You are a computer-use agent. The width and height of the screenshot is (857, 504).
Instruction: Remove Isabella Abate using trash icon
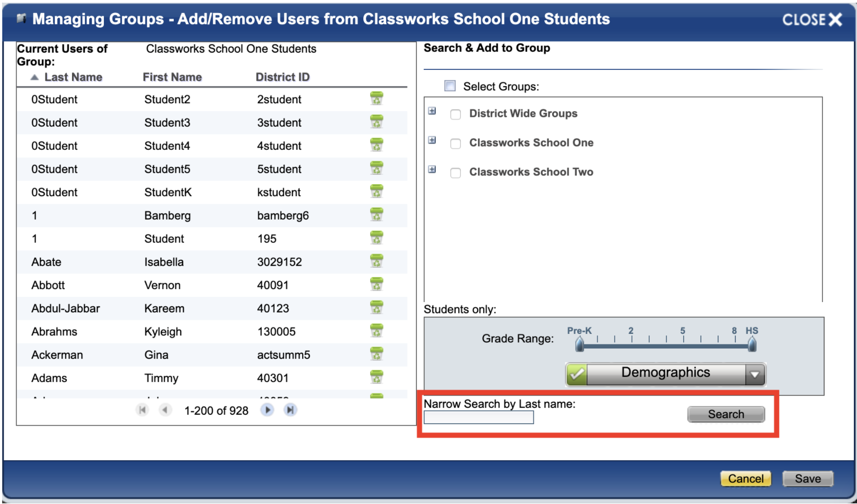pos(376,261)
